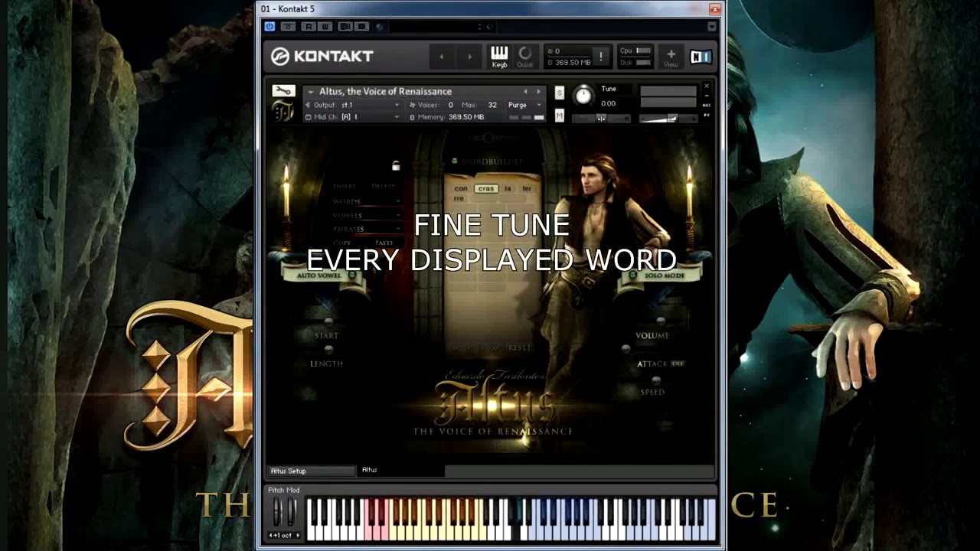The image size is (980, 551).
Task: Open the Midi Ch dropdown
Action: [353, 117]
